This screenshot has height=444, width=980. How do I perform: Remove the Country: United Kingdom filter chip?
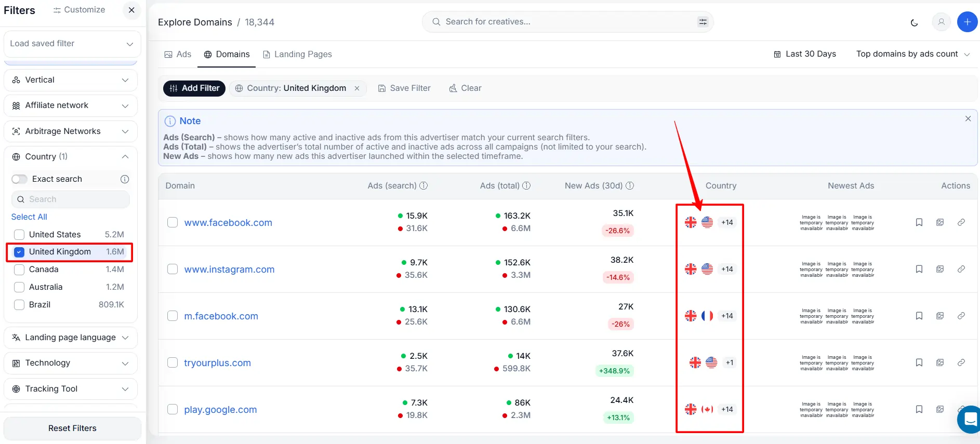(357, 88)
